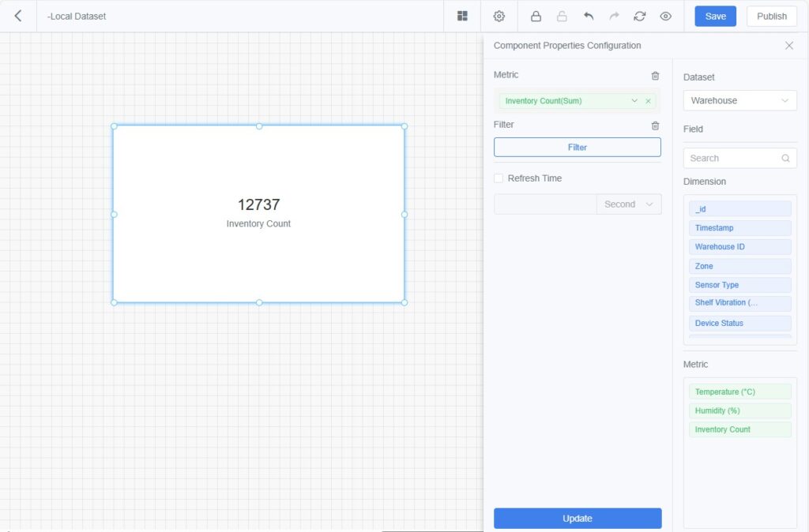
Task: Click the Save button
Action: click(715, 16)
